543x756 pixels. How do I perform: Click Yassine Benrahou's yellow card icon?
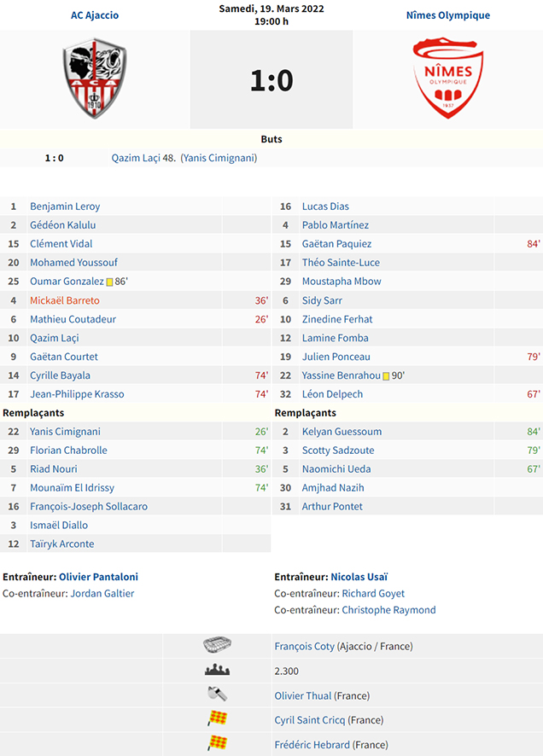click(x=386, y=376)
